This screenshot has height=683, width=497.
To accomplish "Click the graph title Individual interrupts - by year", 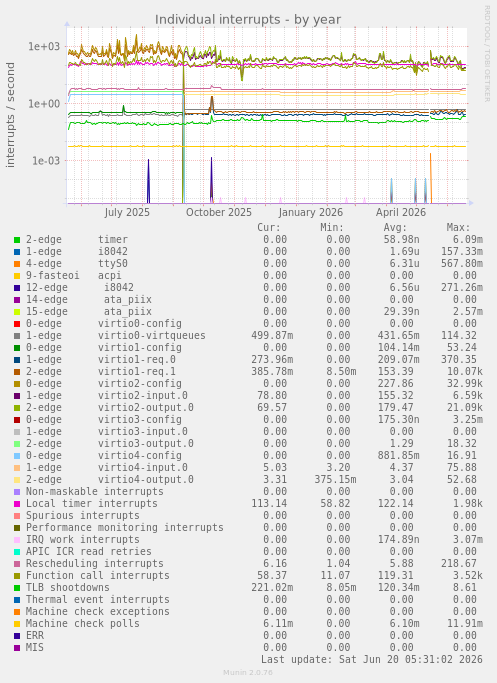I will pyautogui.click(x=248, y=20).
